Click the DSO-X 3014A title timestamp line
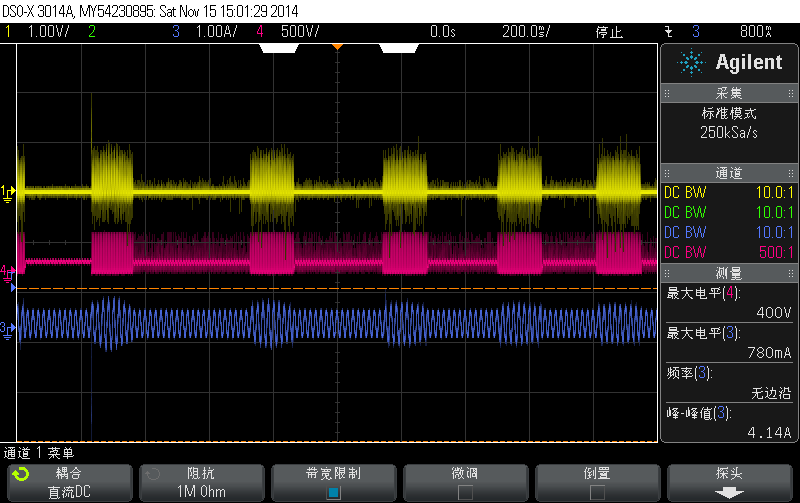The height and width of the screenshot is (503, 800). coord(150,11)
